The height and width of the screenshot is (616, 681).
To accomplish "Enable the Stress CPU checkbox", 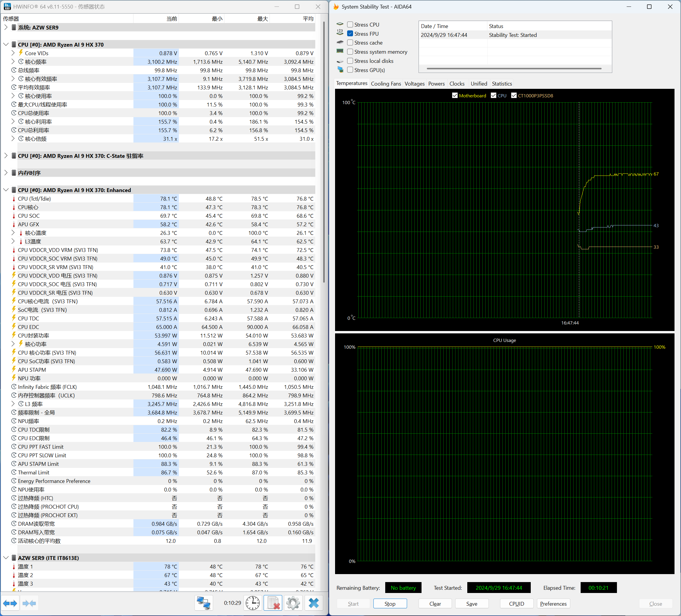I will tap(350, 25).
